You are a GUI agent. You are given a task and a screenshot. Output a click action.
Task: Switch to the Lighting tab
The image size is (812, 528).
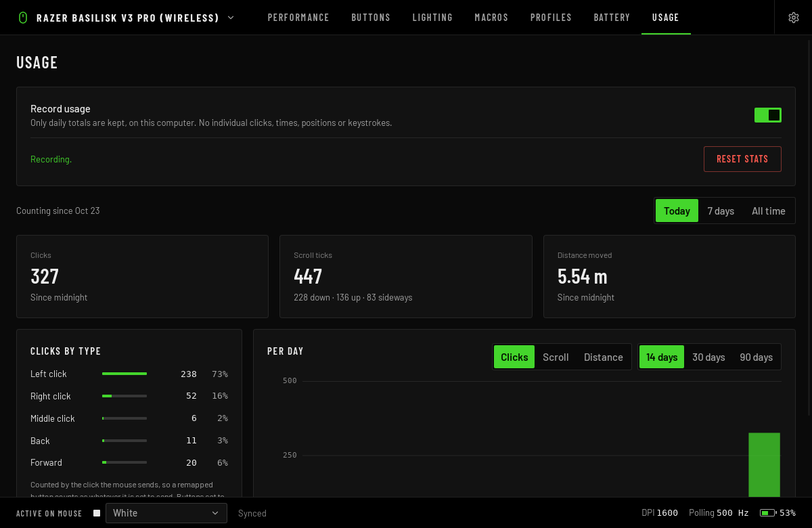(x=432, y=18)
